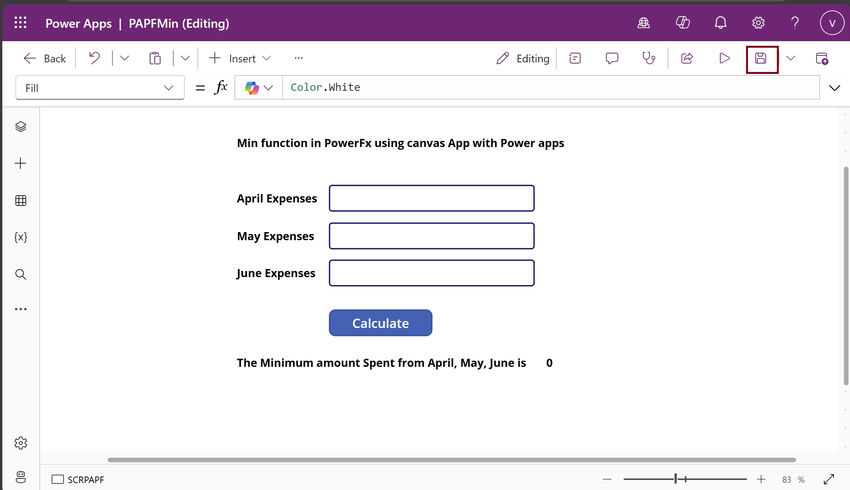Viewport: 850px width, 490px height.
Task: Click the zoom slider handle
Action: [675, 479]
